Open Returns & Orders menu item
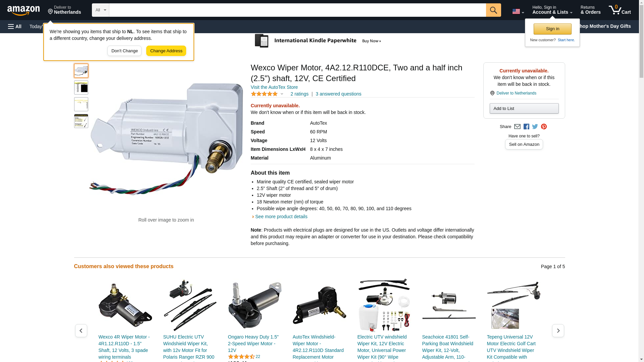This screenshot has width=644, height=362. (x=591, y=10)
